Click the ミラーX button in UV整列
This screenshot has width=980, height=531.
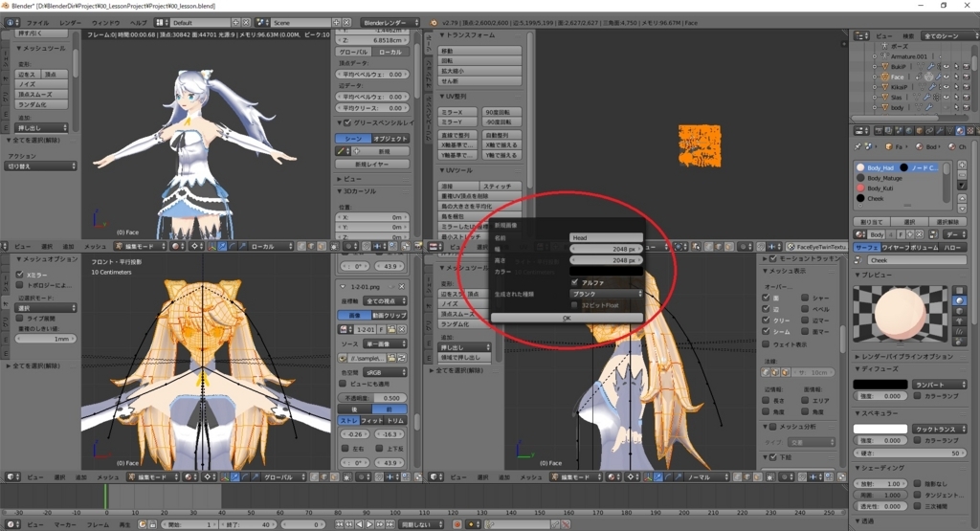pos(459,113)
